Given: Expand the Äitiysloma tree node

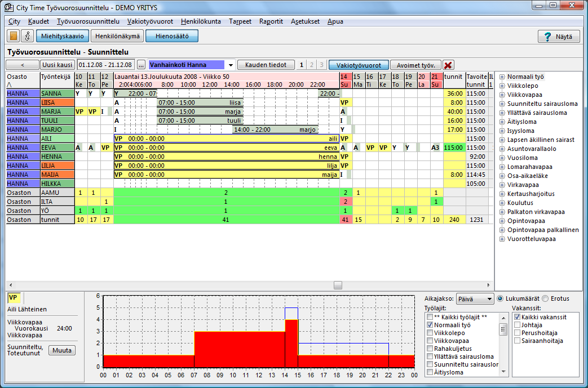Looking at the screenshot, I should click(502, 122).
